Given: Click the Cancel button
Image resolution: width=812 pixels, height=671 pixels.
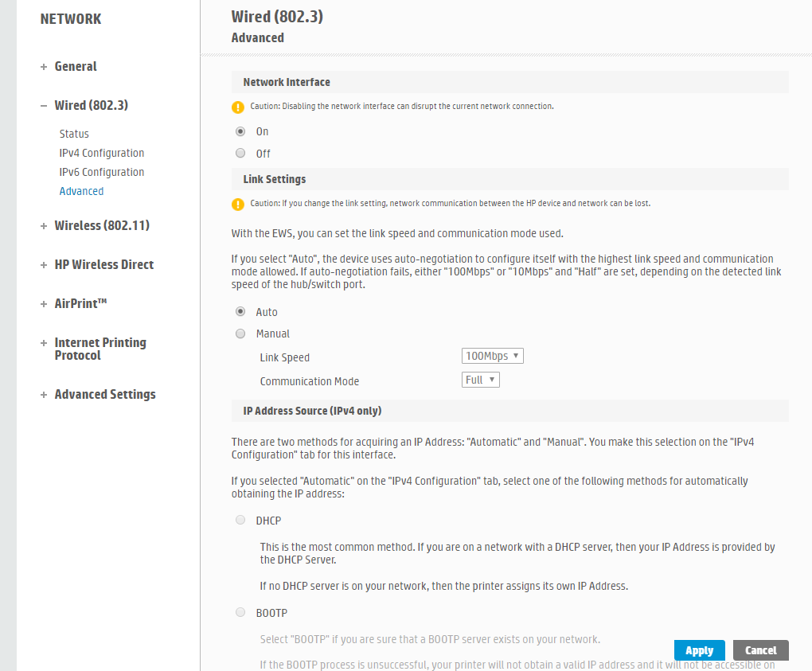Looking at the screenshot, I should (760, 650).
